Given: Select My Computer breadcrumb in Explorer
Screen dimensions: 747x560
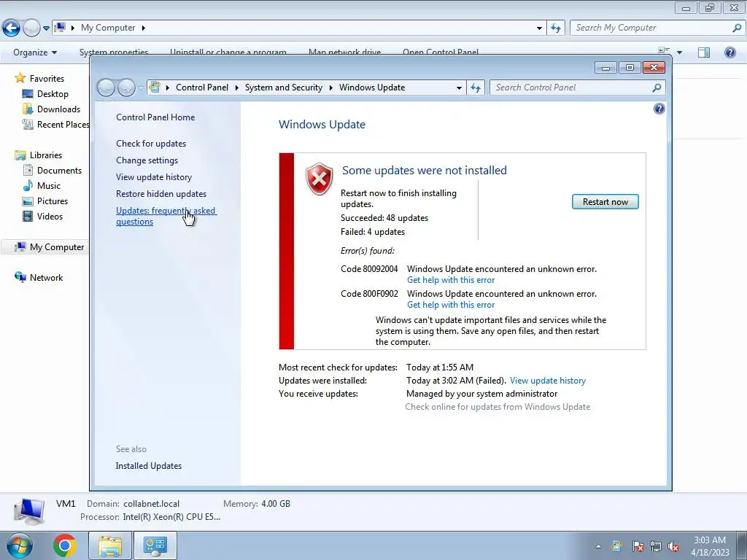Looking at the screenshot, I should (x=108, y=28).
